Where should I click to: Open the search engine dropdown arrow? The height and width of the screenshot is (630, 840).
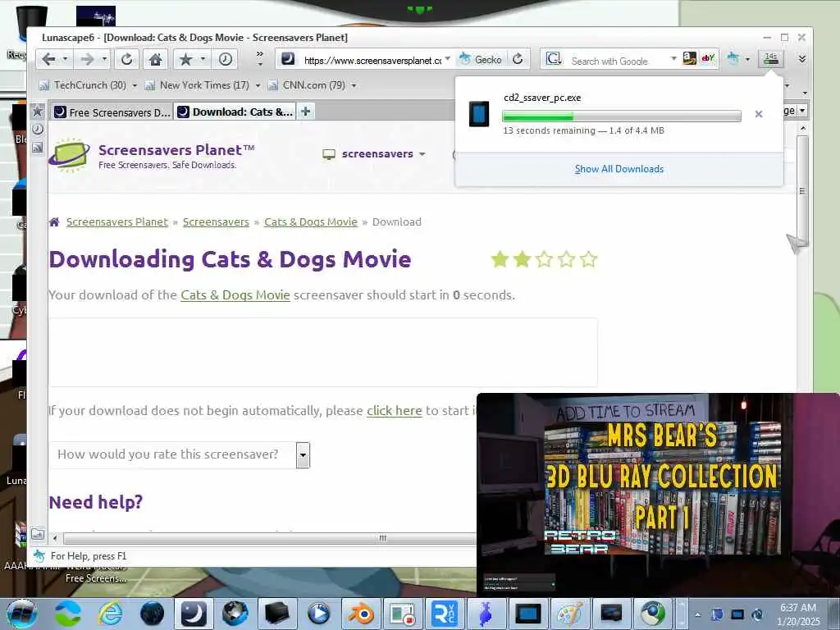pyautogui.click(x=673, y=59)
